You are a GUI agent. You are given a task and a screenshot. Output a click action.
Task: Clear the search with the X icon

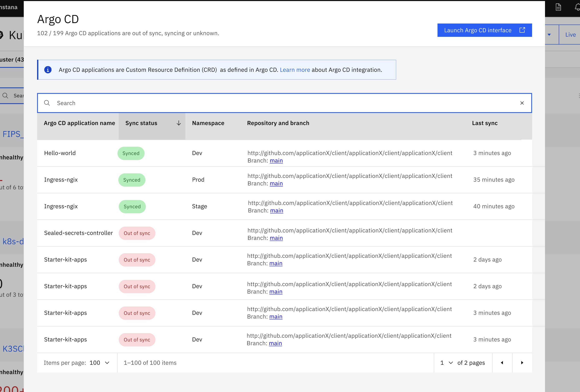(522, 103)
